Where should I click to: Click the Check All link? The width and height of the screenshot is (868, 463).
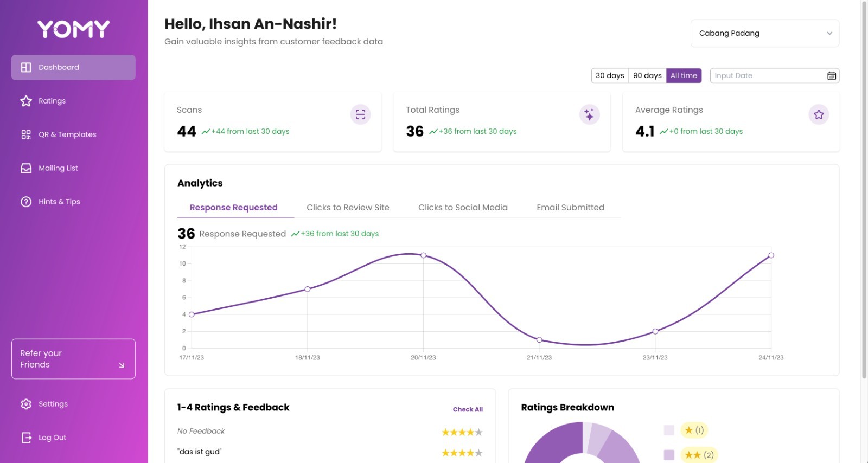tap(468, 409)
